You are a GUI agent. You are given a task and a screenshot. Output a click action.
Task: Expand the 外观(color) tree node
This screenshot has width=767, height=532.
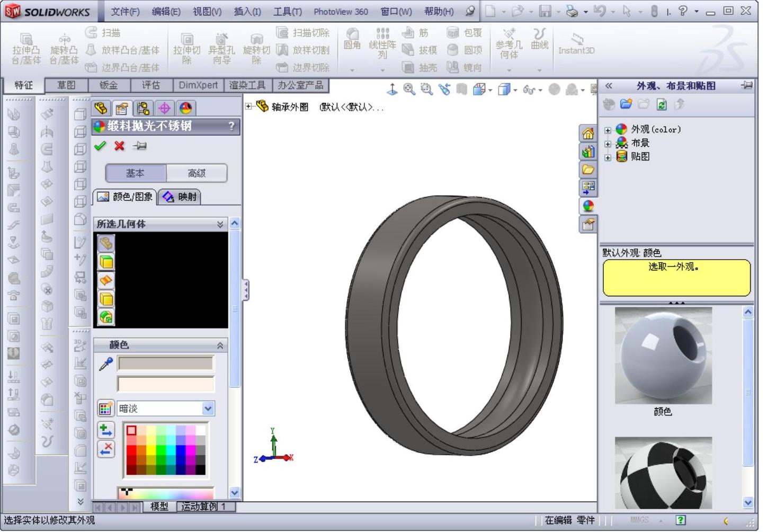pyautogui.click(x=608, y=130)
